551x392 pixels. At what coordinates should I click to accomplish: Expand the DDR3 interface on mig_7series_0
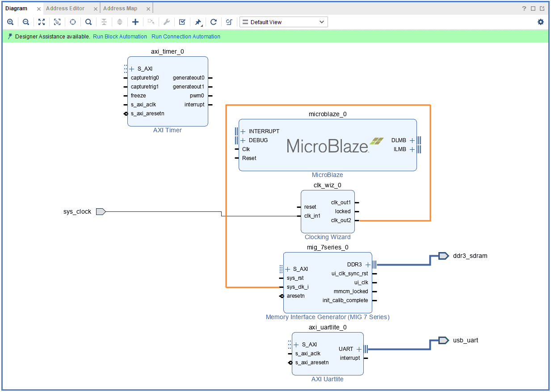click(x=368, y=265)
